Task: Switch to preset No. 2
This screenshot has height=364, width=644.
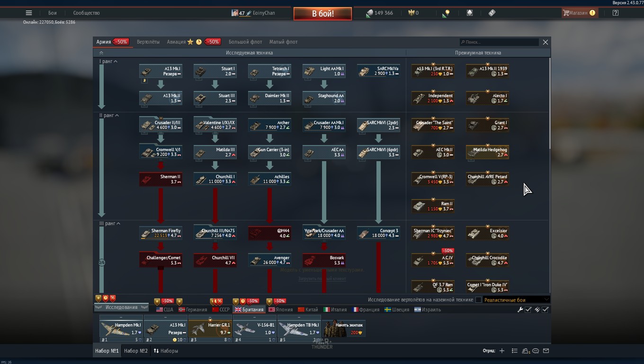Action: pos(136,351)
